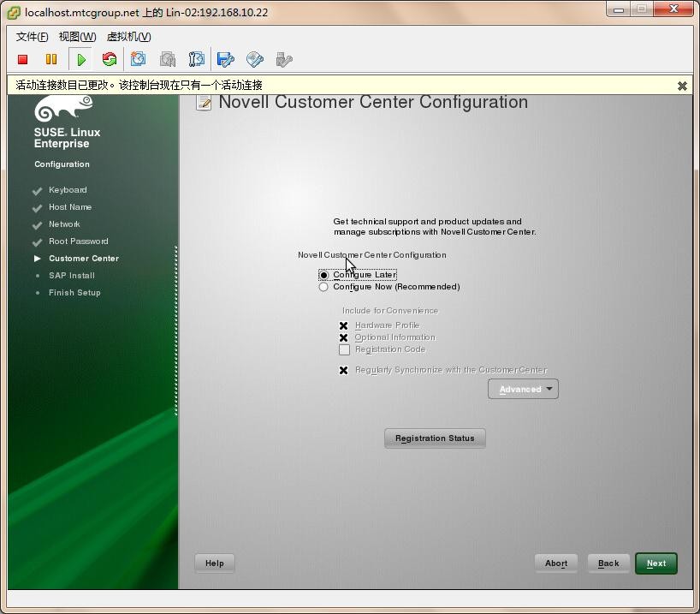Viewport: 700px width, 614px height.
Task: Select the Configure Later radio button
Action: coord(323,275)
